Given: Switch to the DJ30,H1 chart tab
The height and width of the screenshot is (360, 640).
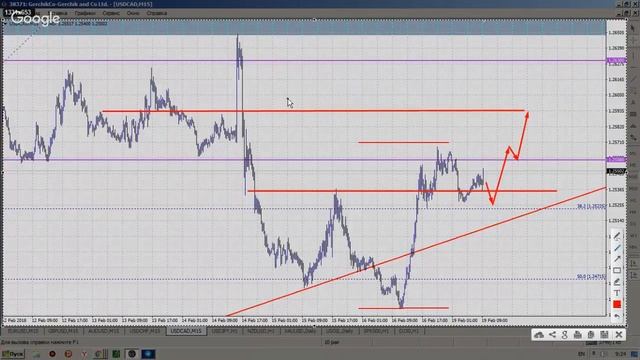Looking at the screenshot, I should pos(409,331).
